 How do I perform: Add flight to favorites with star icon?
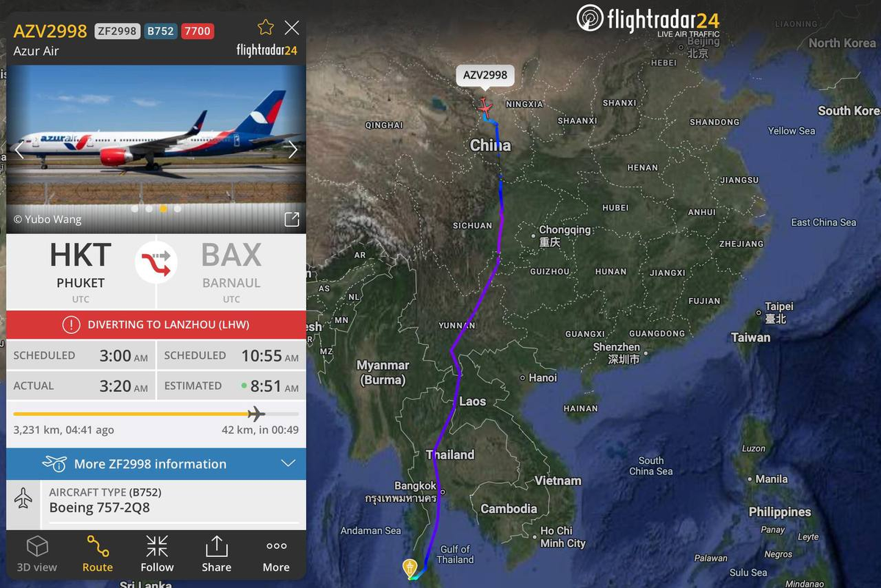(266, 28)
